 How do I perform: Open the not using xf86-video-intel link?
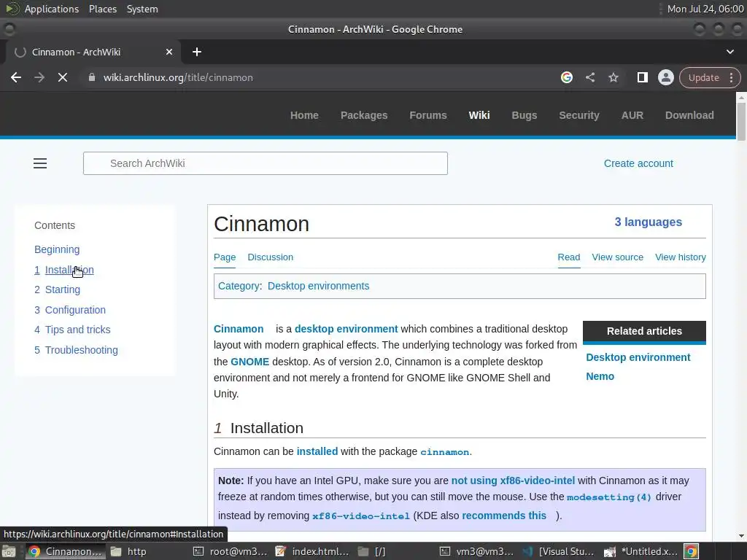pyautogui.click(x=513, y=481)
